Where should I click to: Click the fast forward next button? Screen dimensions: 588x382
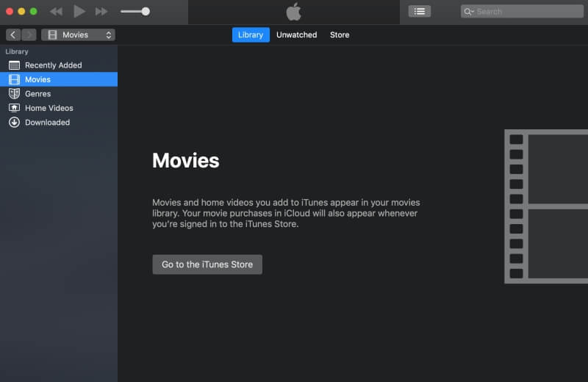pyautogui.click(x=101, y=12)
